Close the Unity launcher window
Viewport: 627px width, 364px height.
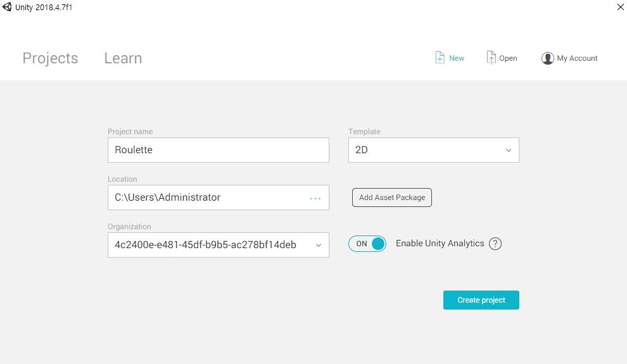tap(620, 7)
